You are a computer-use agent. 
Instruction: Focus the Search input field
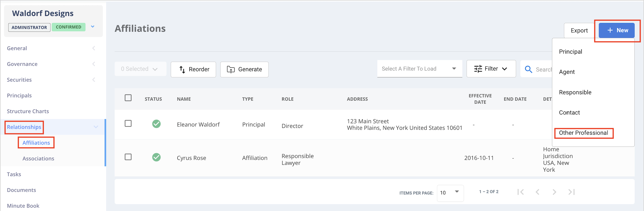point(544,69)
